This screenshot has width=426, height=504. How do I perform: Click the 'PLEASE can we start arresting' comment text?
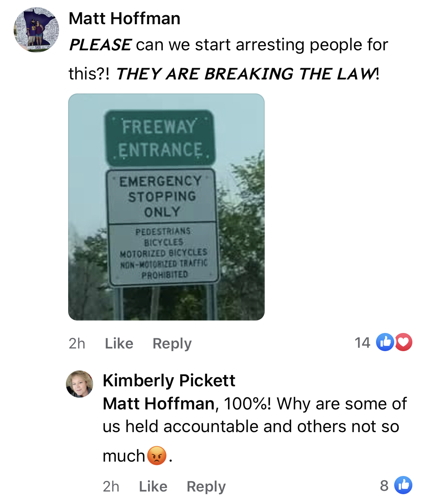228,59
